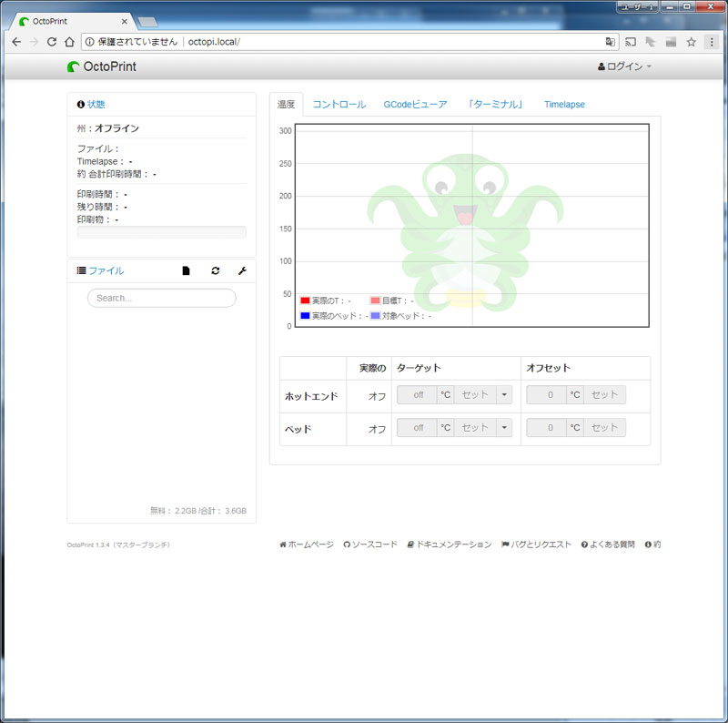Open the 約 about footer link
Screen dimensions: 728x723
652,545
